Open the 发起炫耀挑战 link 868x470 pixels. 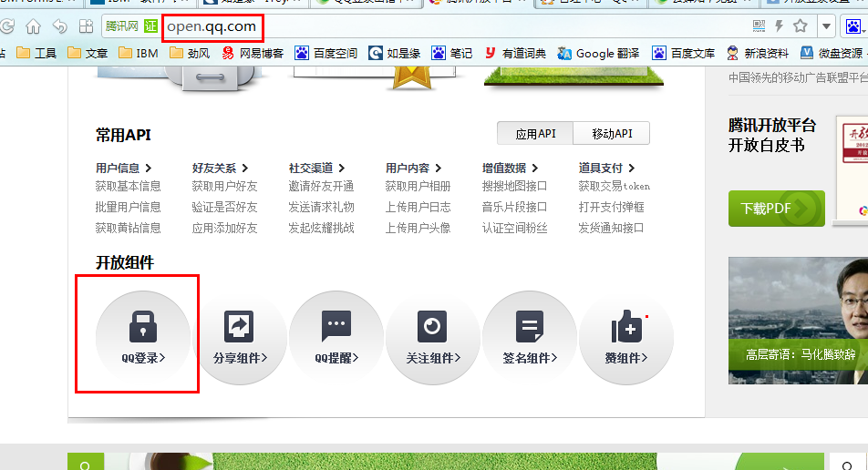pos(321,228)
